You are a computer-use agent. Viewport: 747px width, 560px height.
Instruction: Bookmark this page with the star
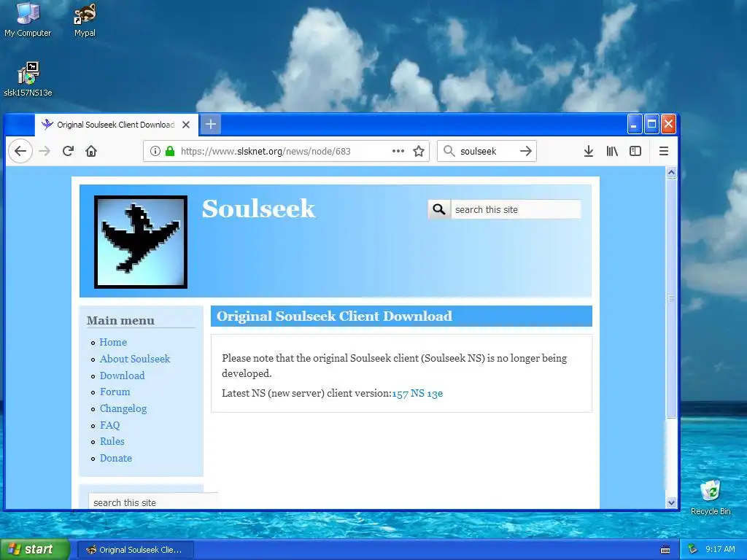click(418, 151)
